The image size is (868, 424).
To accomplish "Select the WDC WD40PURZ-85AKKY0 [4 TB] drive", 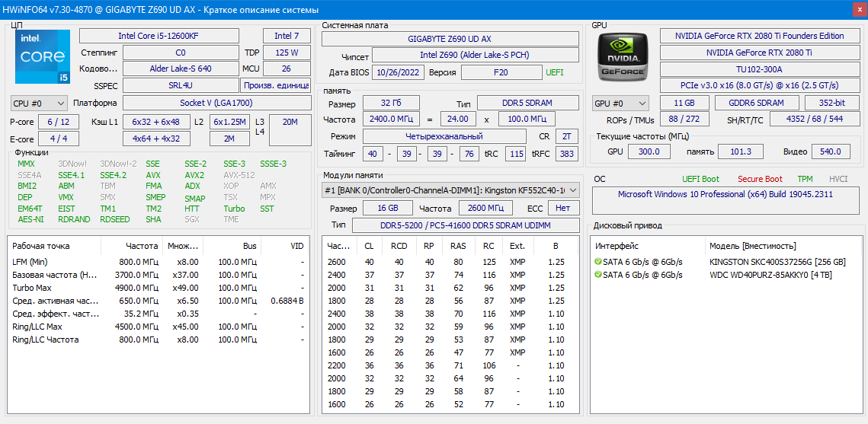I will pyautogui.click(x=726, y=275).
